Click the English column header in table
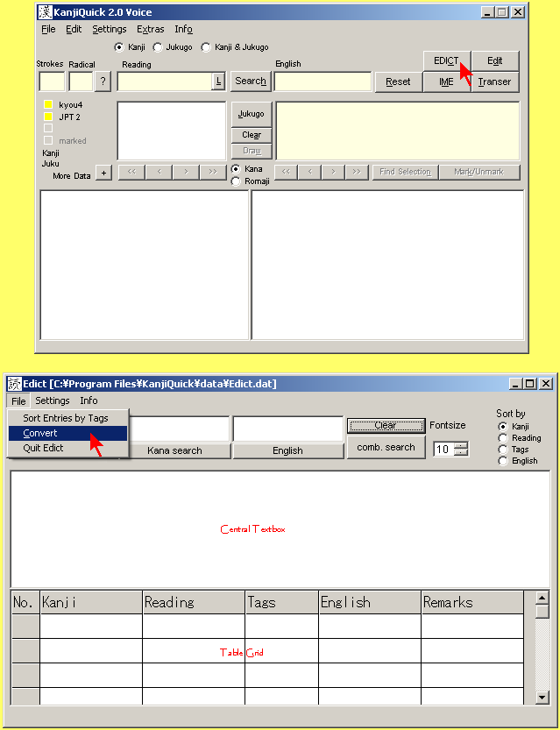 point(370,602)
